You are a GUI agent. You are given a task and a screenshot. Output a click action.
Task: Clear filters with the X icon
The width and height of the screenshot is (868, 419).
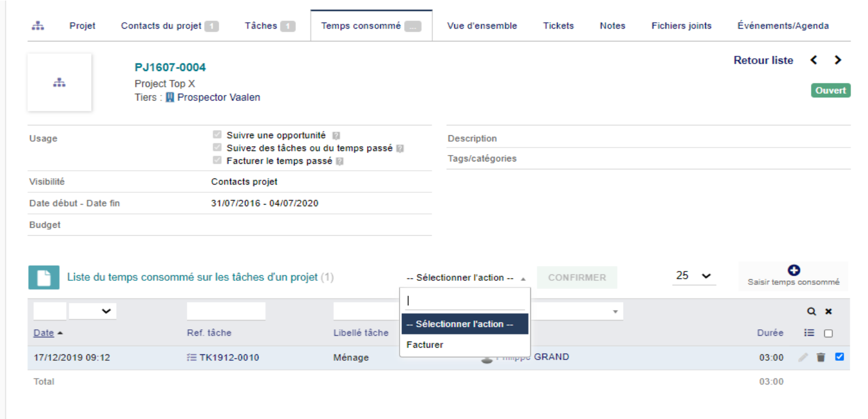pos(828,312)
